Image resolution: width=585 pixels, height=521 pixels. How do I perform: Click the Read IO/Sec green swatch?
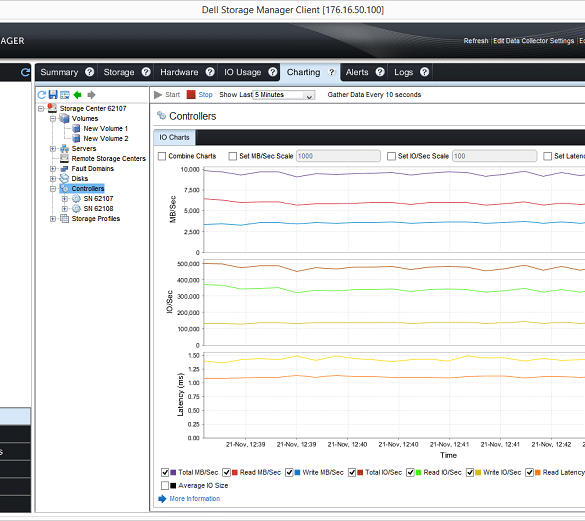pyautogui.click(x=419, y=472)
